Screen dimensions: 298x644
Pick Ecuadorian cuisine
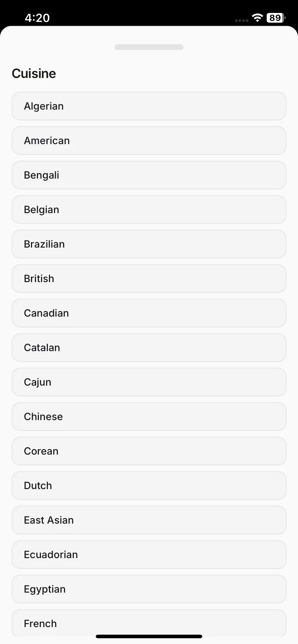pyautogui.click(x=149, y=555)
